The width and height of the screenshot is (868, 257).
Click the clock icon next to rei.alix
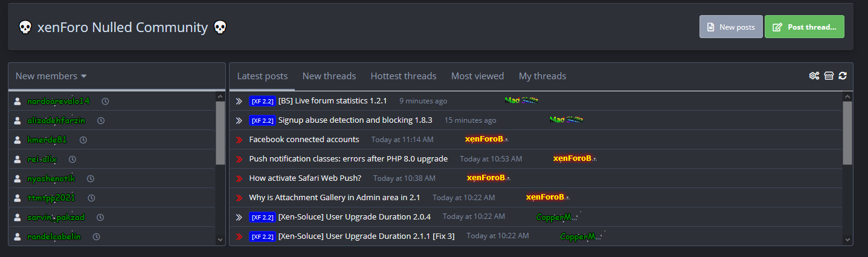[72, 159]
